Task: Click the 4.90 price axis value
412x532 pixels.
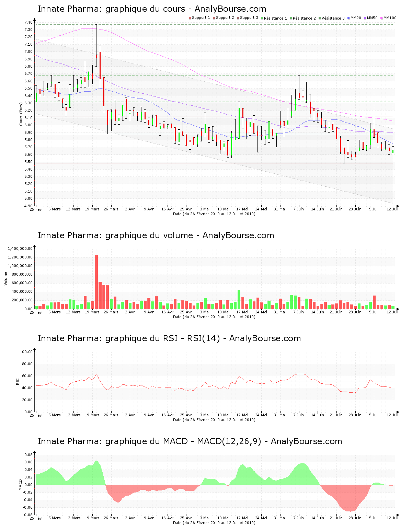Action: click(x=28, y=206)
